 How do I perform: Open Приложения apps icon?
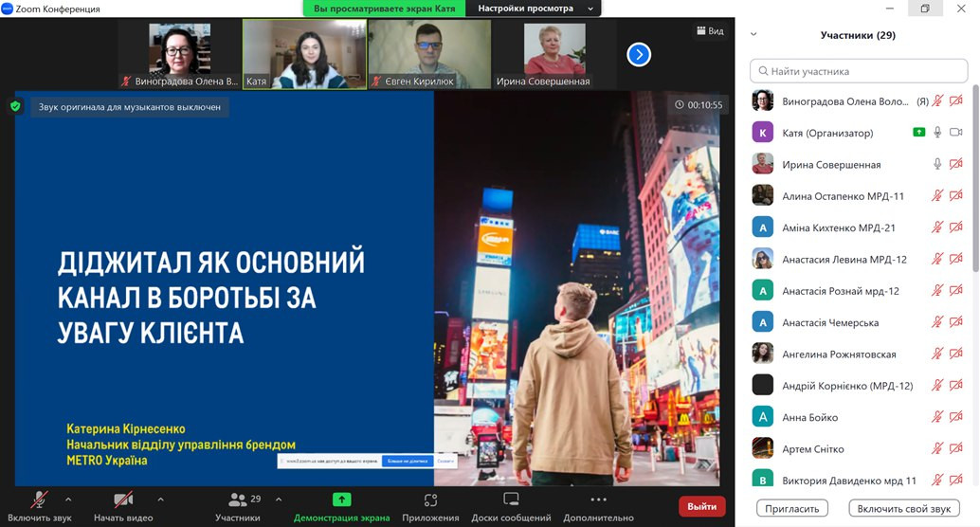coord(430,500)
